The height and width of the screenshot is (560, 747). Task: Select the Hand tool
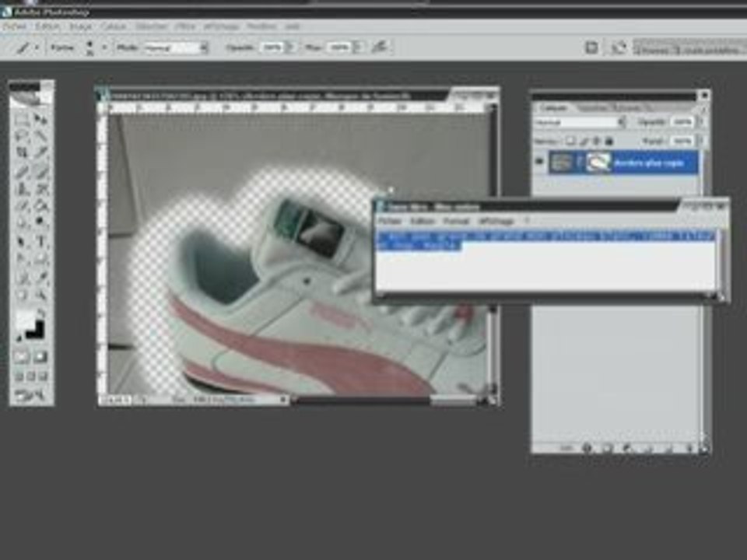tap(22, 296)
